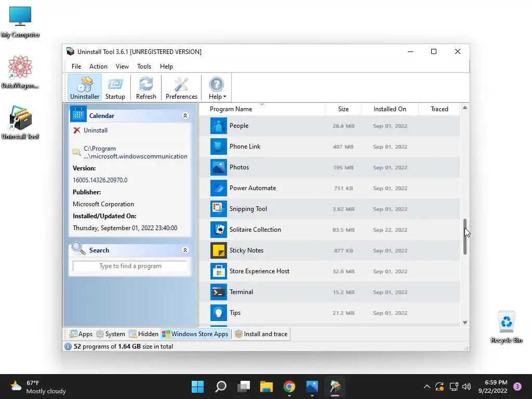Select the Phone Link app icon
The width and height of the screenshot is (532, 399).
(x=219, y=147)
